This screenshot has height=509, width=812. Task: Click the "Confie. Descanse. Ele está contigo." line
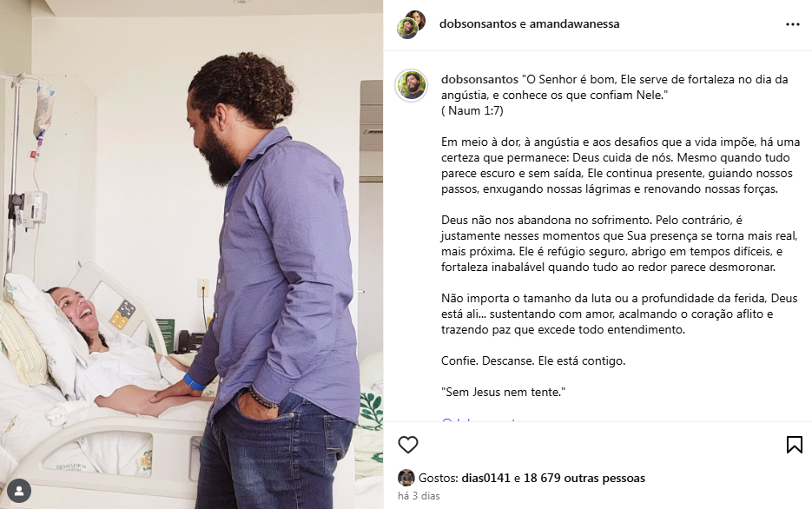[x=533, y=361]
